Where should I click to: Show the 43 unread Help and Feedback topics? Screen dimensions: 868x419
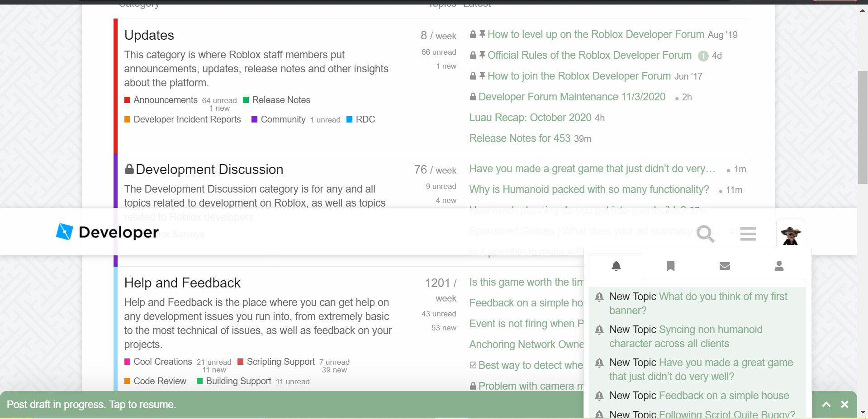[x=439, y=314]
